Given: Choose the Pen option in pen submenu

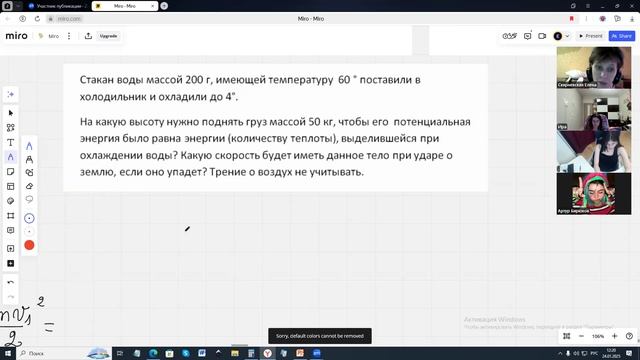Looking at the screenshot, I should click(x=29, y=146).
